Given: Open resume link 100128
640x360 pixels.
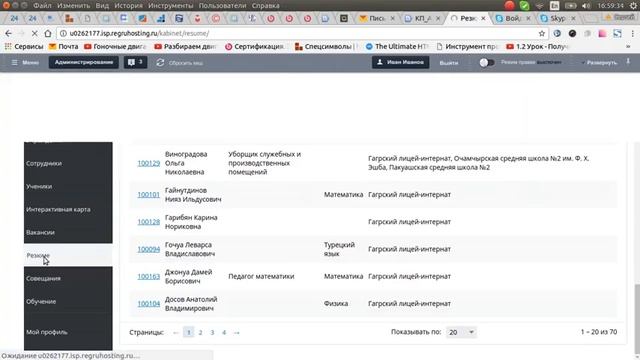Looking at the screenshot, I should (x=149, y=222).
